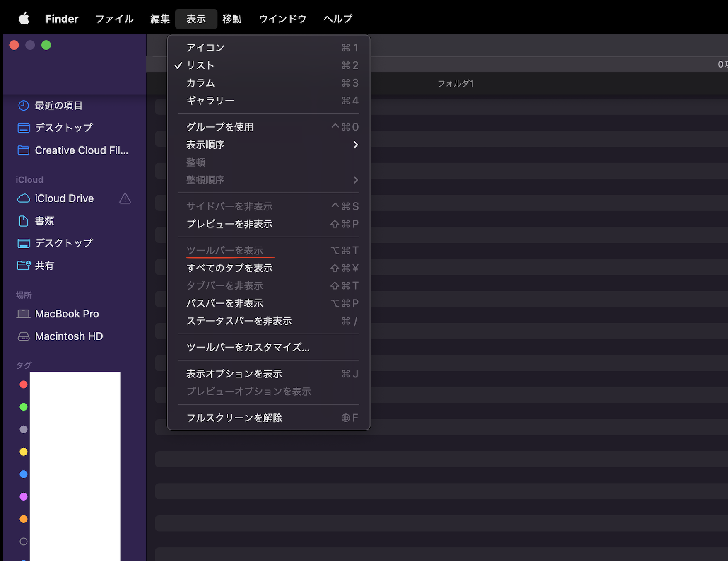Select the checked リスト view option

pos(200,65)
